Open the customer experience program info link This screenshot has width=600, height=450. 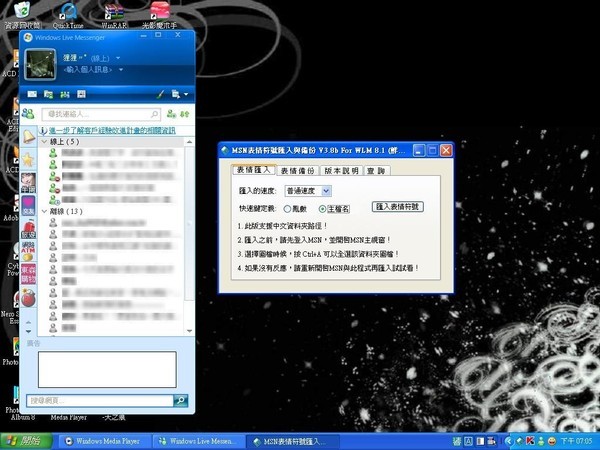point(112,130)
